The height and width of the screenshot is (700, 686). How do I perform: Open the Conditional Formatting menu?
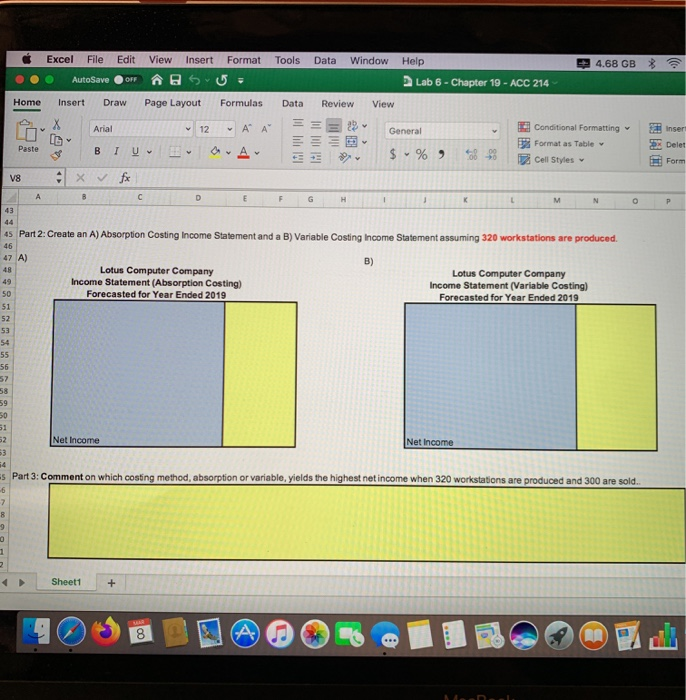point(574,128)
